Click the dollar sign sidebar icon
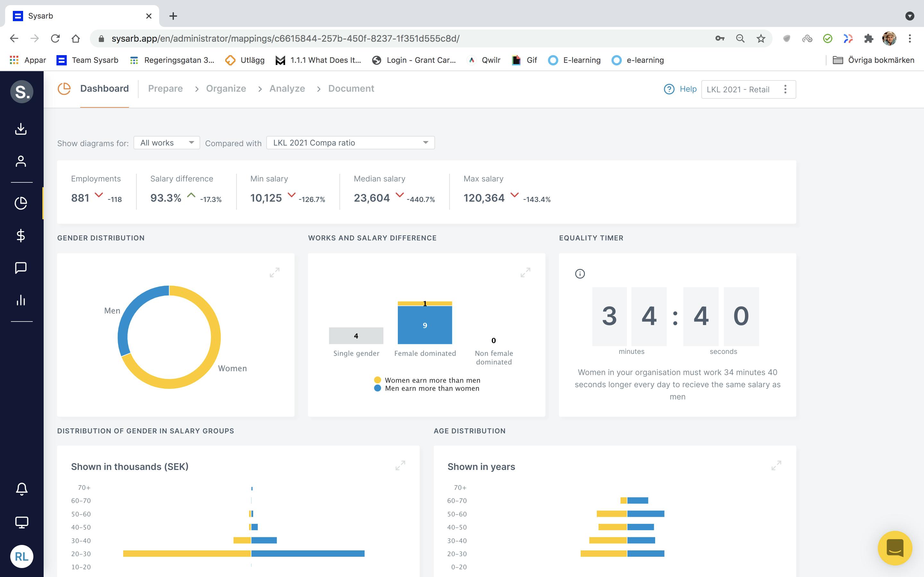The height and width of the screenshot is (577, 924). click(21, 236)
